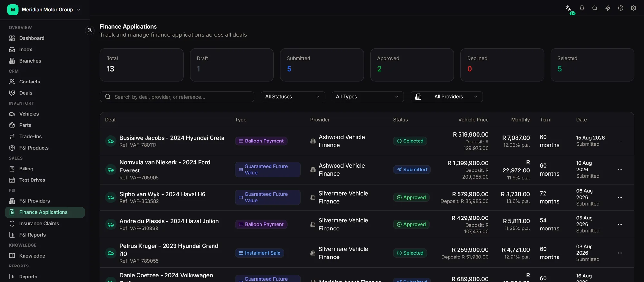
Task: Open the help icon
Action: [620, 8]
